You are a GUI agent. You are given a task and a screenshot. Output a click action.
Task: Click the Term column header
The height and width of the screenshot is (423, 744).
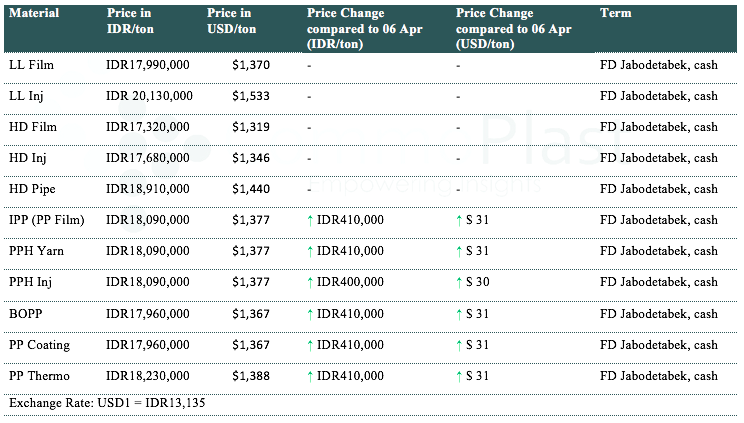click(x=615, y=13)
